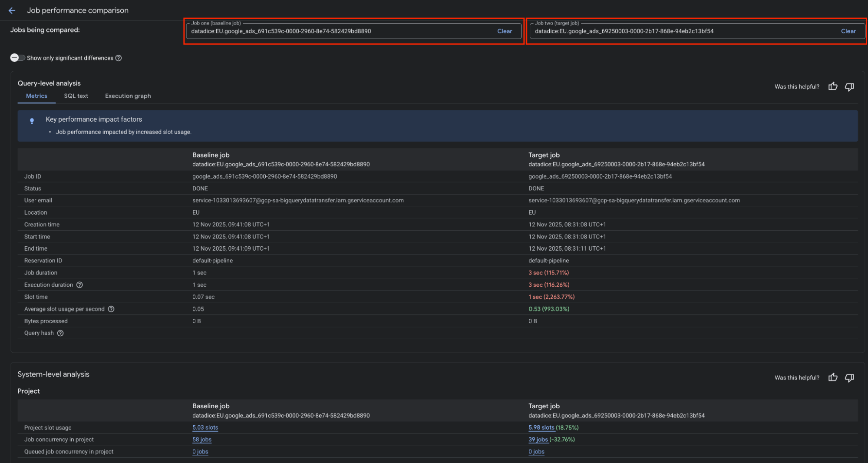Open Average slot usage per second help icon
This screenshot has width=868, height=463.
[x=111, y=309]
